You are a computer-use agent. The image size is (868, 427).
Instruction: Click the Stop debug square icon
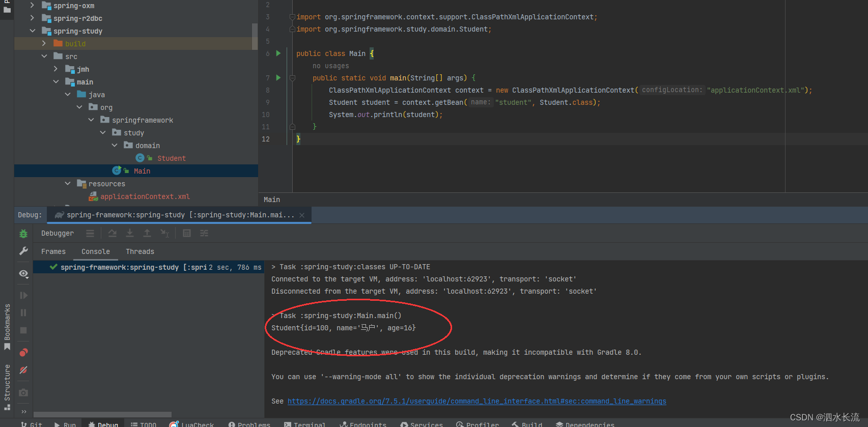pyautogui.click(x=23, y=330)
